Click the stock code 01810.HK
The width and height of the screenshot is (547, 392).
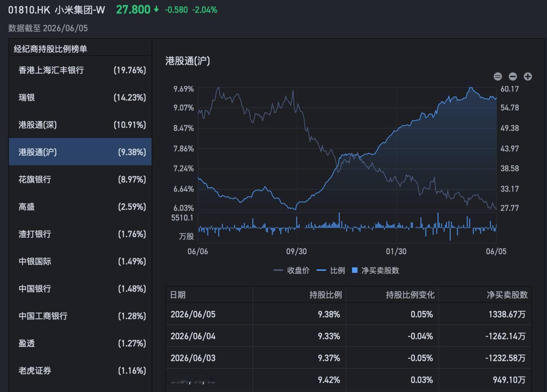click(x=29, y=10)
